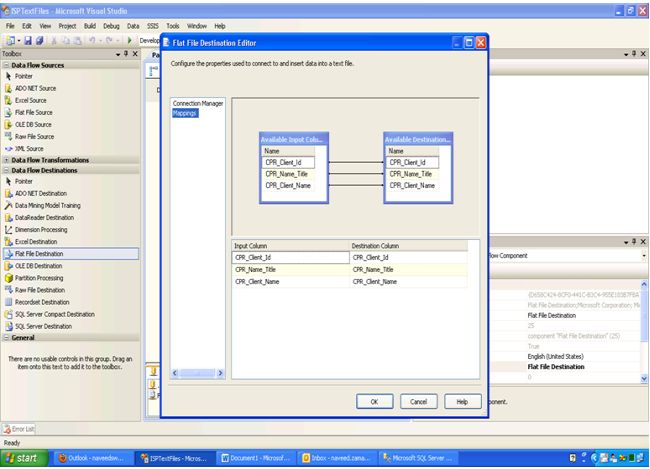This screenshot has height=469, width=650.
Task: Select the Flat File Destination icon
Action: 8,254
